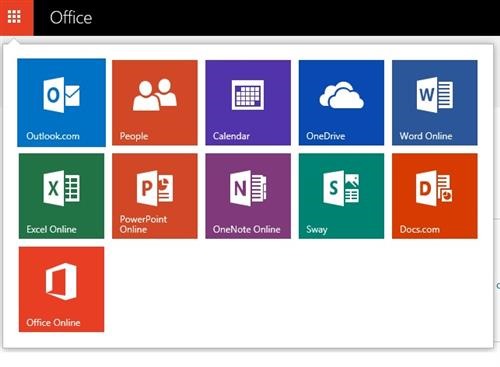Launch PowerPoint Online tile
This screenshot has width=500, height=367.
(155, 196)
